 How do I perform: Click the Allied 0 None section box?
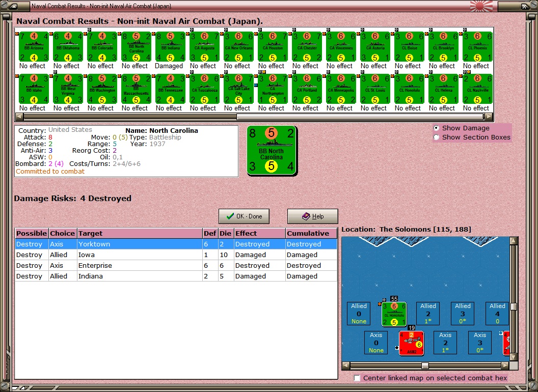point(359,314)
